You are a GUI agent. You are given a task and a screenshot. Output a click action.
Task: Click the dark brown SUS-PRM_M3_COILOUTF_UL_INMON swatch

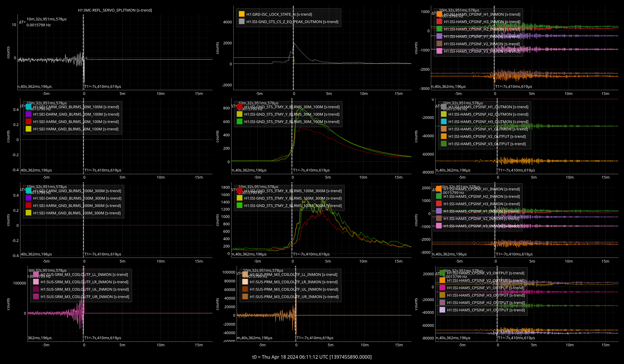[x=245, y=289]
